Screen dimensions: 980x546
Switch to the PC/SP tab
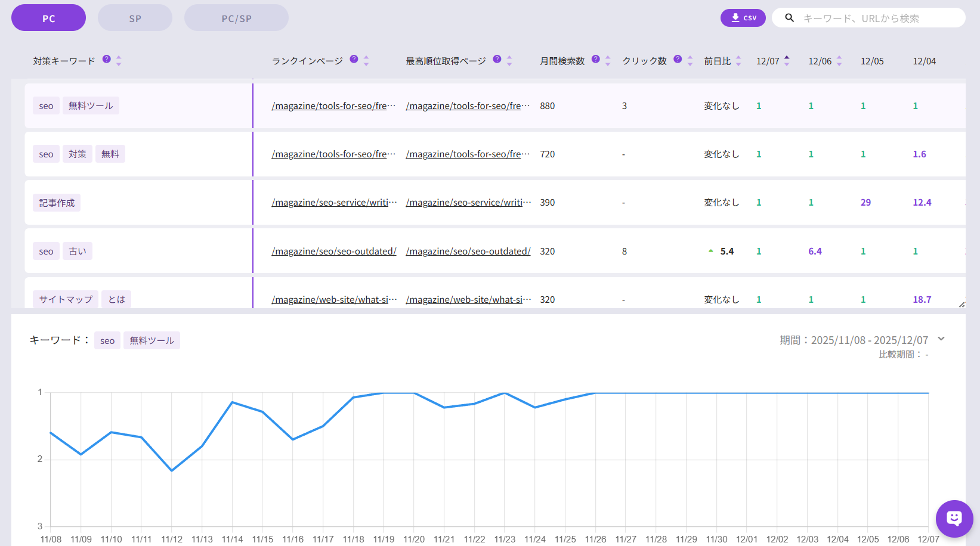236,18
